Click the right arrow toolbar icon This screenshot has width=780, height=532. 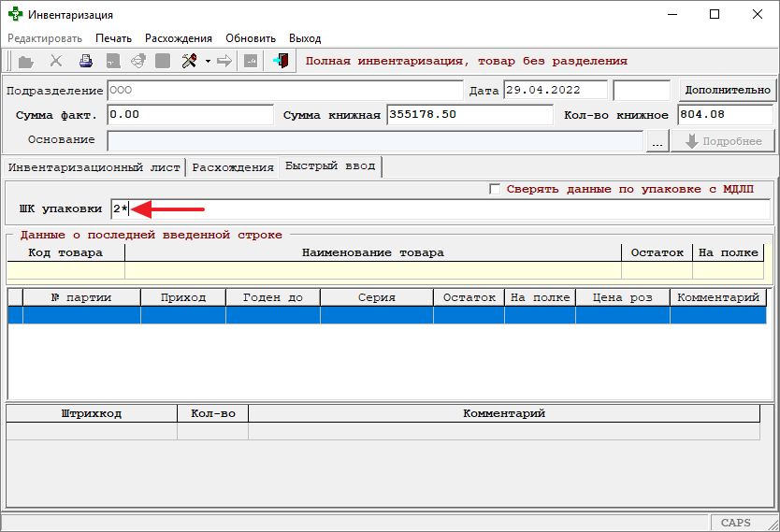coord(224,62)
